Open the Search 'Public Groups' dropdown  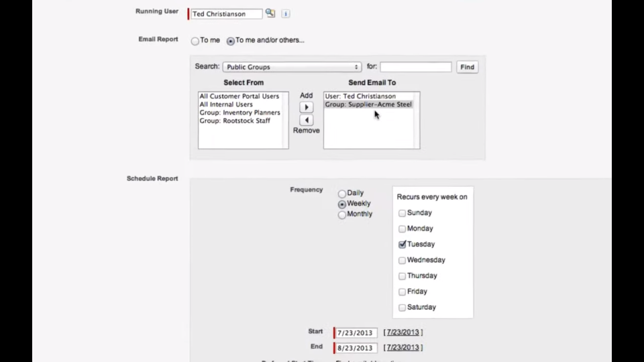click(x=292, y=67)
